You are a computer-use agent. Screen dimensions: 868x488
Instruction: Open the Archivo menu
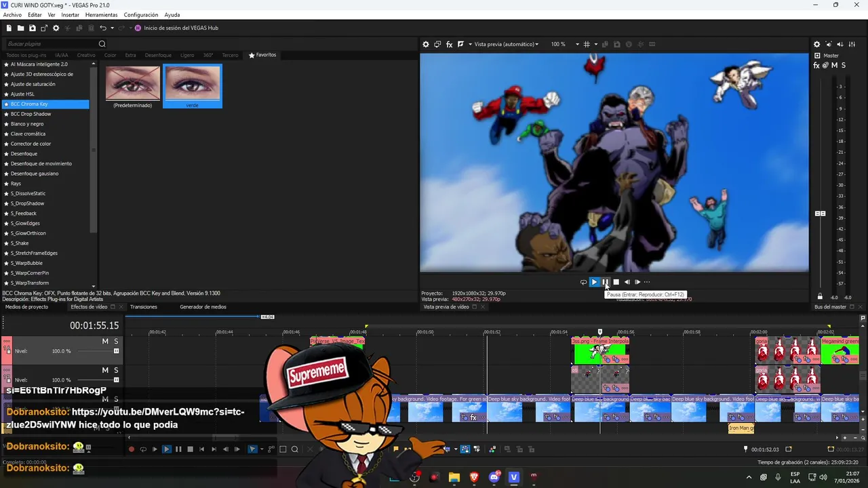[12, 15]
